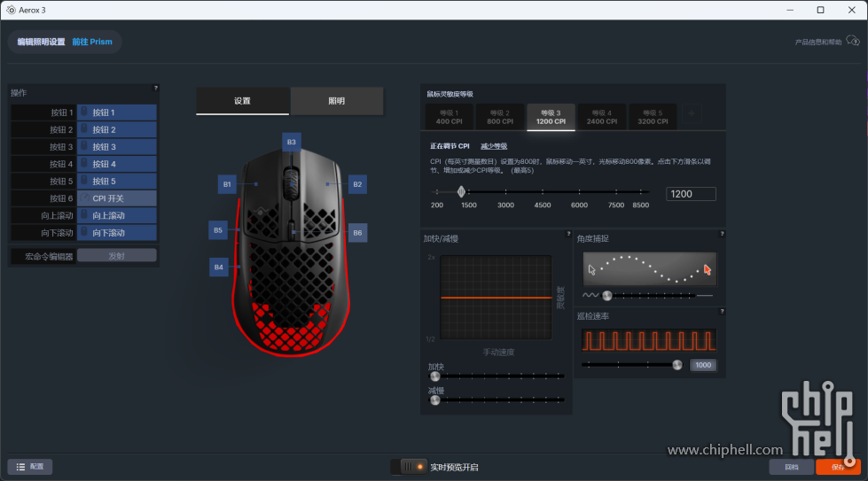Select level 3 1200 CPI tab

[551, 117]
